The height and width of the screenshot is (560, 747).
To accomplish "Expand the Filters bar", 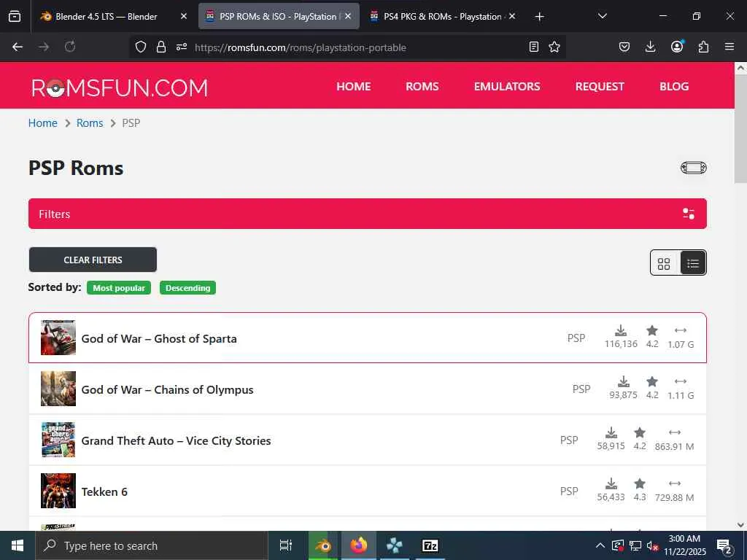I will pyautogui.click(x=368, y=214).
